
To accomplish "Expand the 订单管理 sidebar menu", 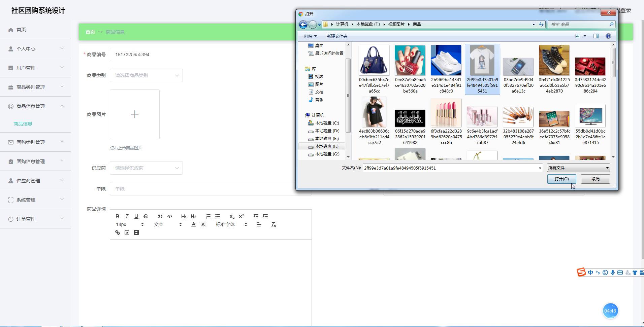I will [x=35, y=219].
